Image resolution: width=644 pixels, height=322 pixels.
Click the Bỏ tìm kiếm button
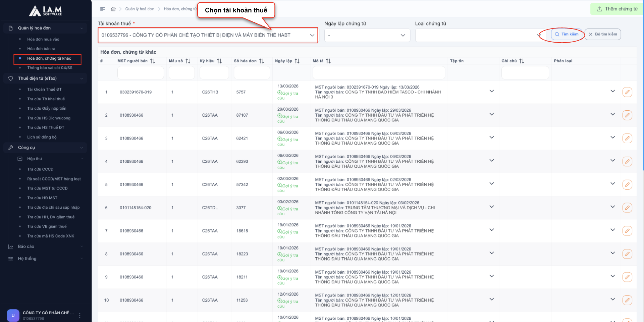(x=603, y=34)
